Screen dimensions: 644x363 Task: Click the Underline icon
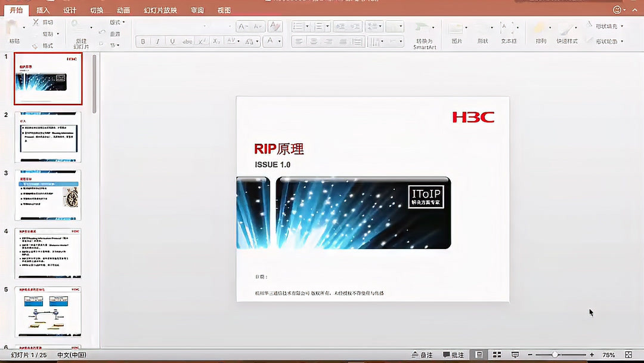172,41
